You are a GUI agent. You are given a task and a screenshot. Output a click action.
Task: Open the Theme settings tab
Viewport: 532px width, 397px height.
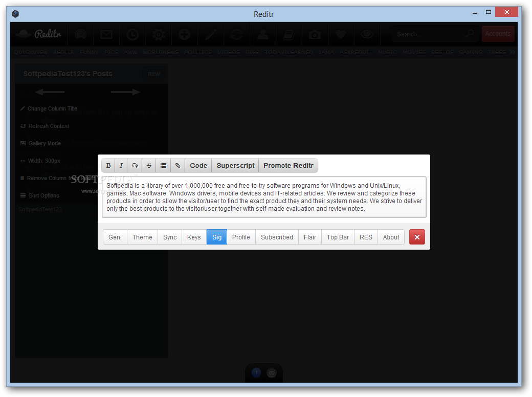[142, 237]
